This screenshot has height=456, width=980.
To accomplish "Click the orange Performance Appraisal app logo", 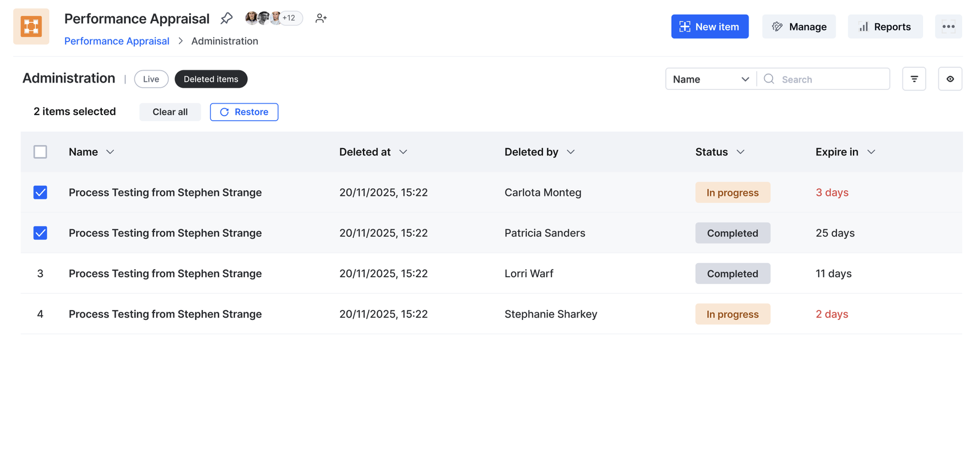I will tap(31, 27).
